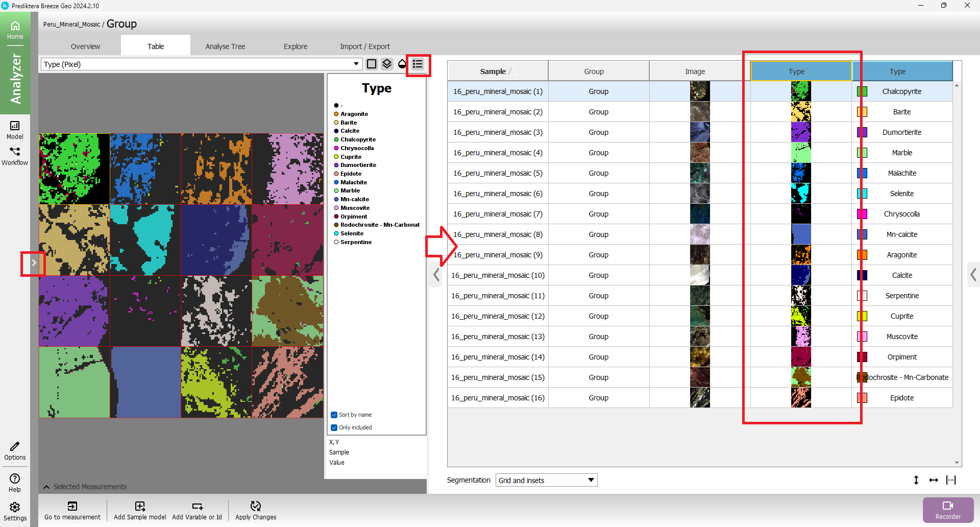Open Settings from the sidebar

(15, 511)
